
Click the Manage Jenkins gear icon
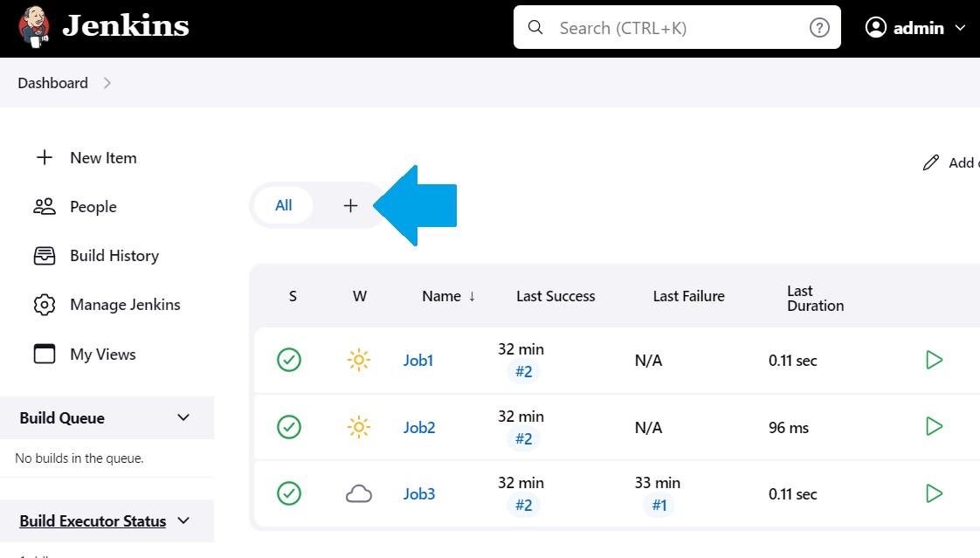45,305
